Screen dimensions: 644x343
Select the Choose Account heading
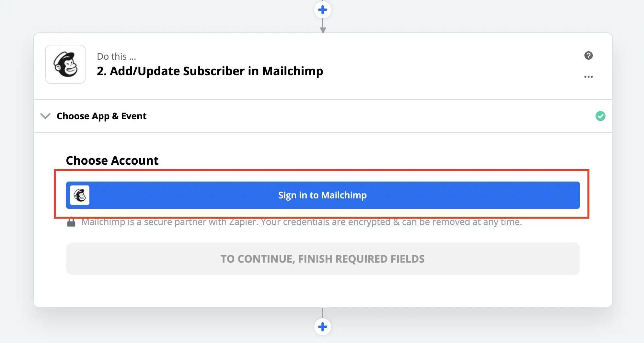point(112,160)
